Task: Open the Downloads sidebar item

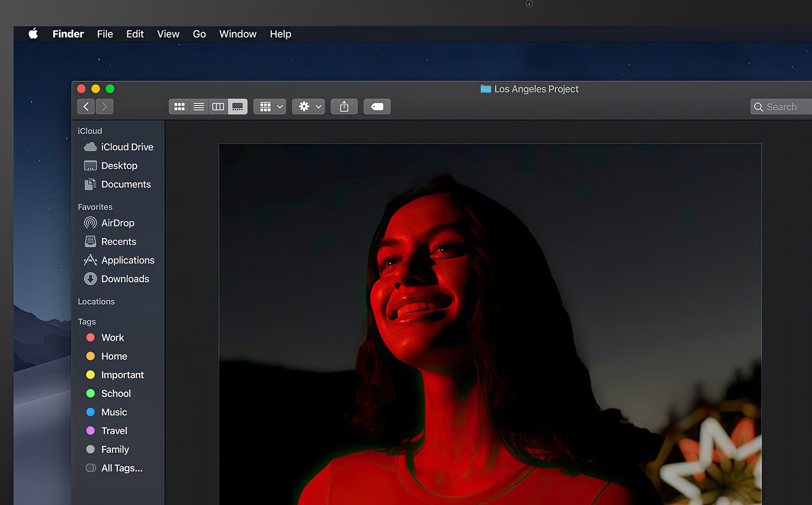Action: coord(124,279)
